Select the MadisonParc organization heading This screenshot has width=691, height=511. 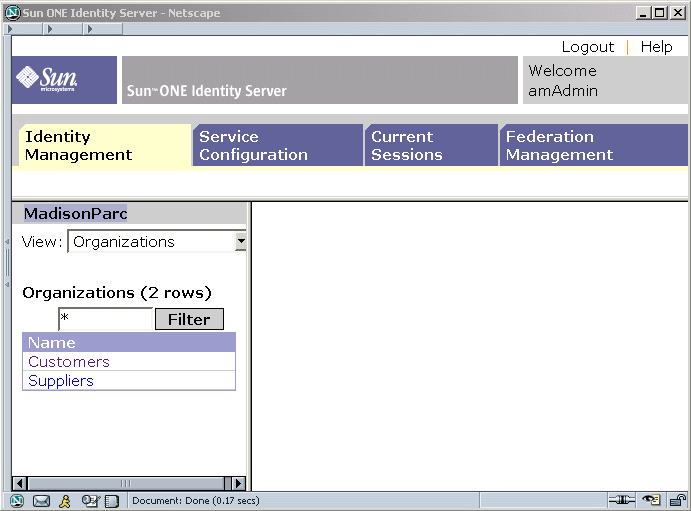pos(75,214)
